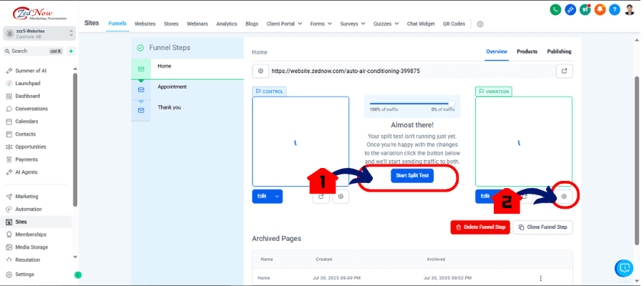Switch to the Funnels tab
The height and width of the screenshot is (286, 644).
pyautogui.click(x=117, y=24)
